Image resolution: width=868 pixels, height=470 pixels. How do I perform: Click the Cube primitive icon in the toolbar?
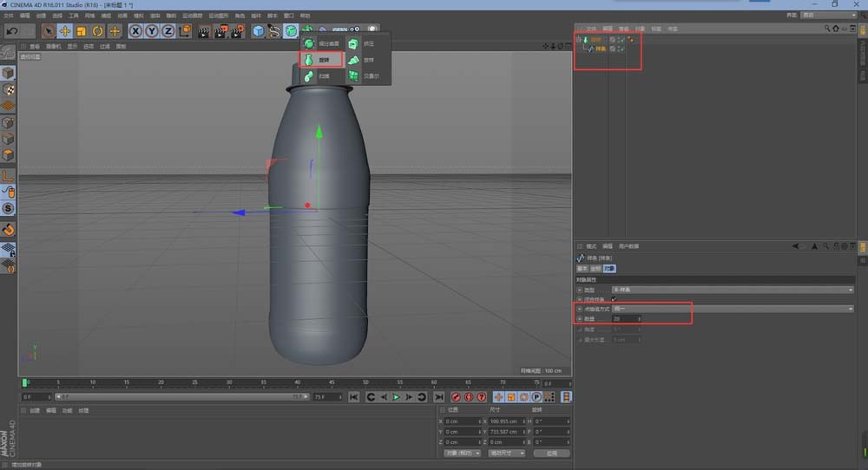click(x=258, y=31)
